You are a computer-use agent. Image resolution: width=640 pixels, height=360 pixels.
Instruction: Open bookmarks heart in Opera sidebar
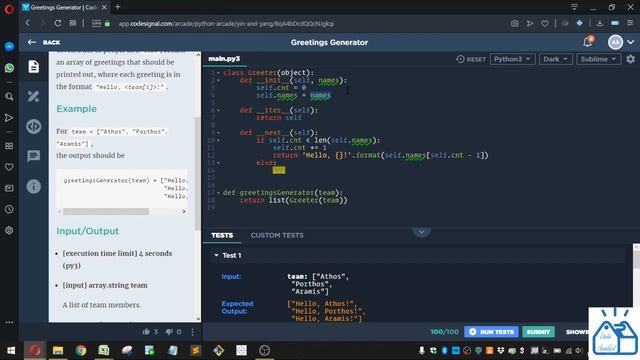point(9,167)
